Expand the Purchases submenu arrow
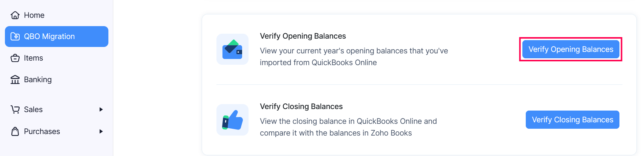This screenshot has width=644, height=156. click(x=101, y=131)
